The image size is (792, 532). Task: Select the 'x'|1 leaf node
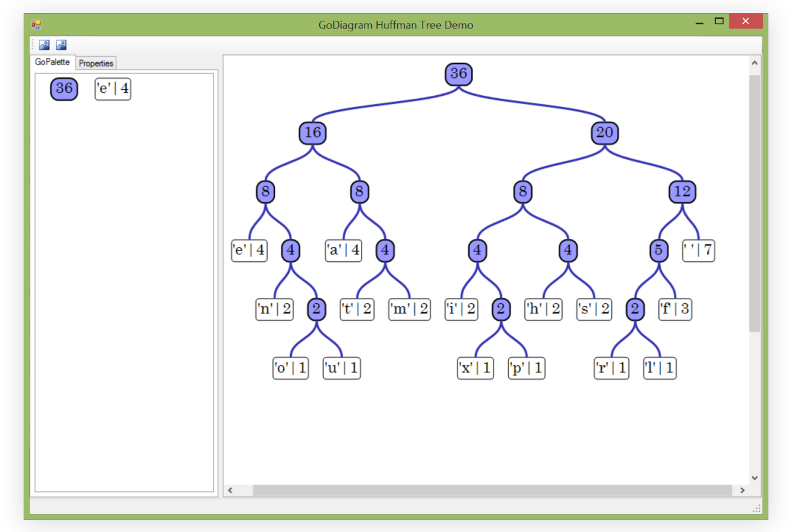pyautogui.click(x=475, y=368)
